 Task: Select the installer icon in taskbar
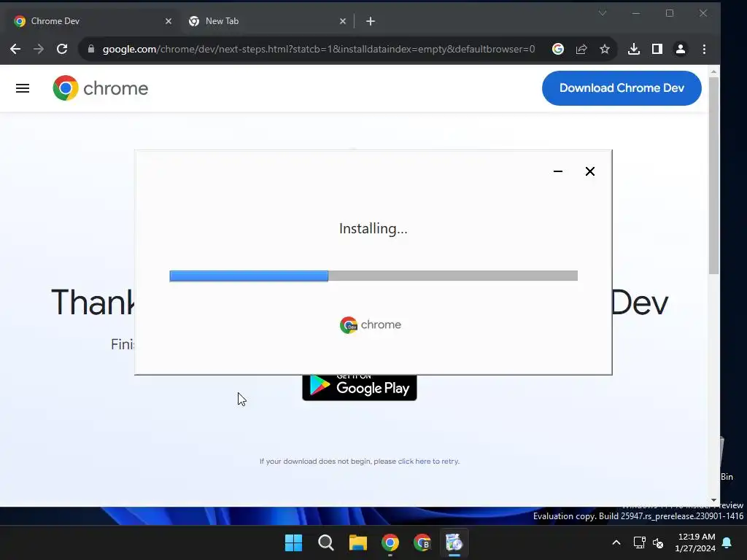[454, 542]
